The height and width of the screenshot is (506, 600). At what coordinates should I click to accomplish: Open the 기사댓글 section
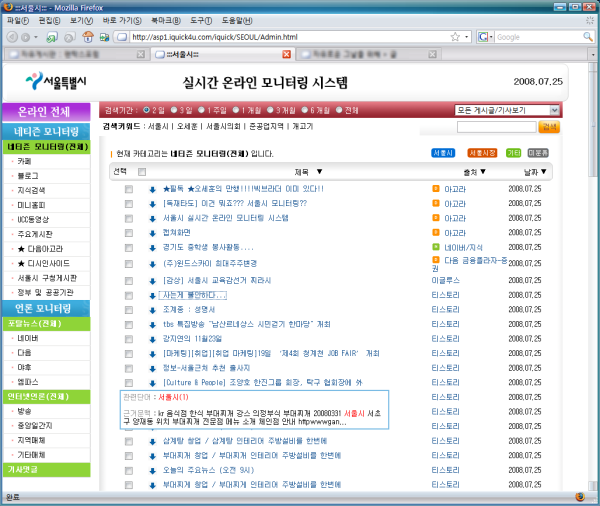coord(46,470)
